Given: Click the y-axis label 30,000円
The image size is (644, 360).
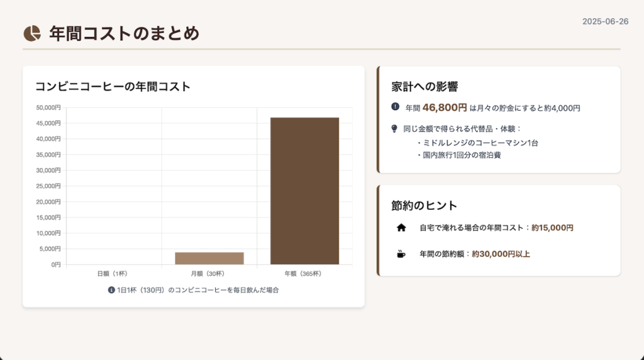Looking at the screenshot, I should coord(48,170).
